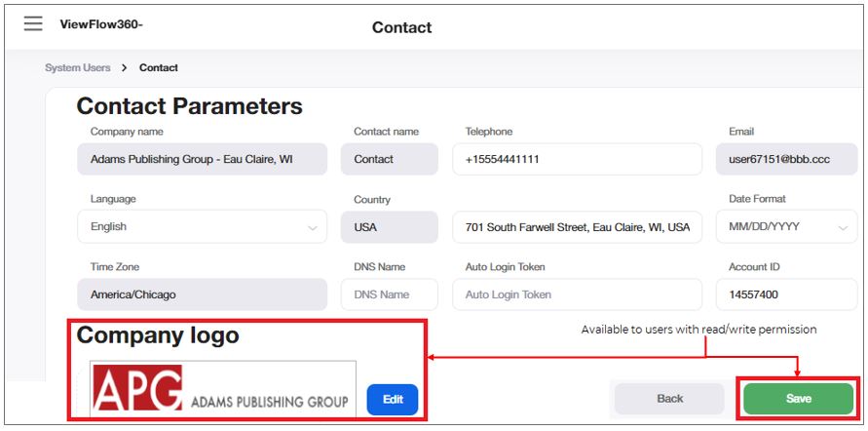Click the Email address field
This screenshot has height=431, width=868.
click(x=785, y=159)
